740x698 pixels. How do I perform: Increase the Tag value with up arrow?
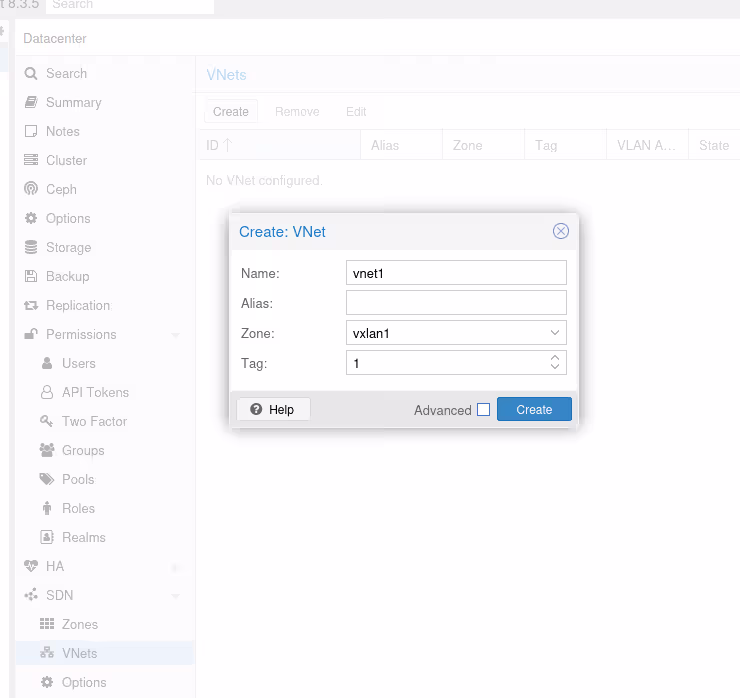[555, 357]
